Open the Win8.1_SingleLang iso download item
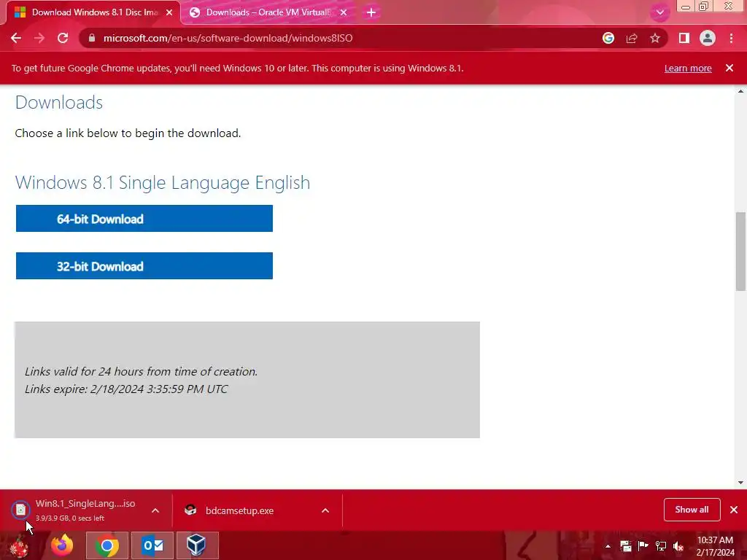 tap(85, 510)
